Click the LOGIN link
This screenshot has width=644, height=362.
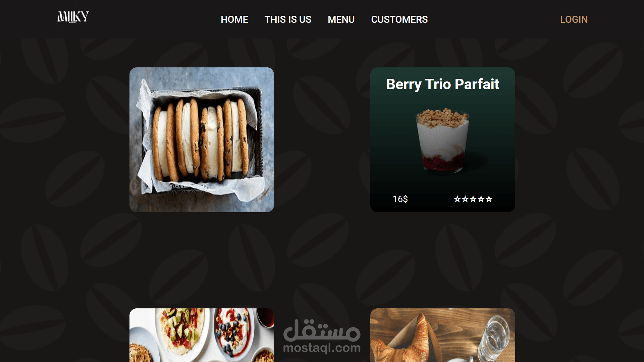574,19
